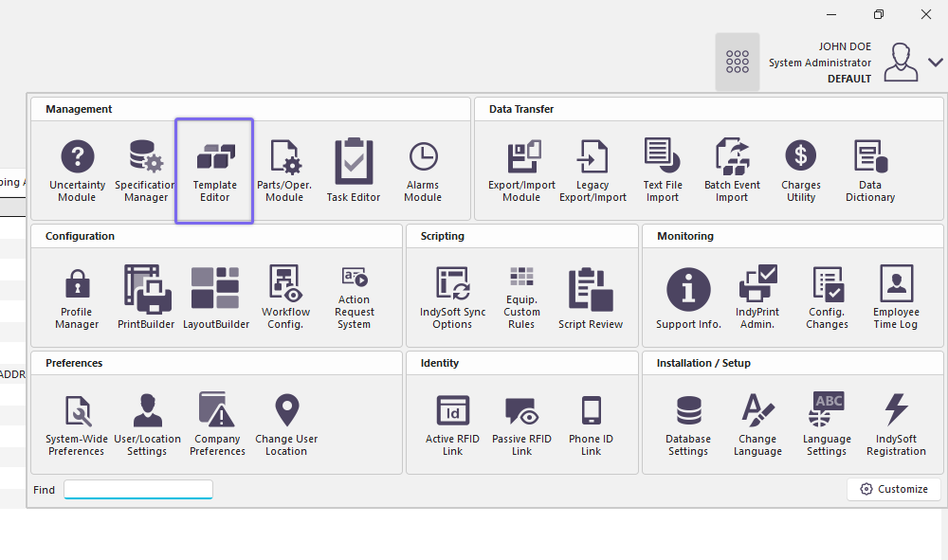Open Database Settings
The width and height of the screenshot is (948, 560).
click(x=688, y=425)
